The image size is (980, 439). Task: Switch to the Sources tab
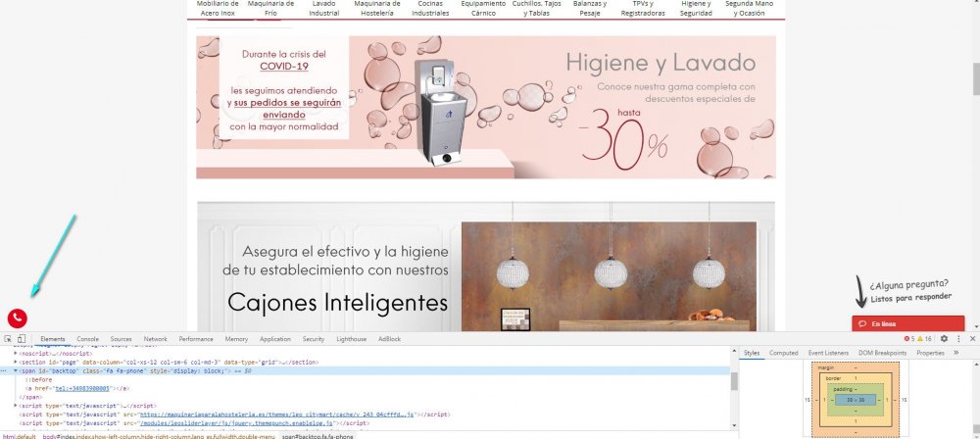121,339
